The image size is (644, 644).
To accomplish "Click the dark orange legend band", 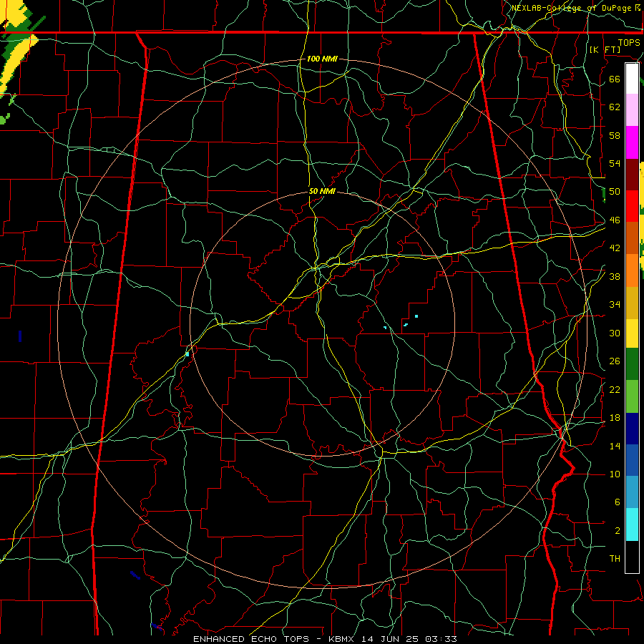I will (632, 238).
